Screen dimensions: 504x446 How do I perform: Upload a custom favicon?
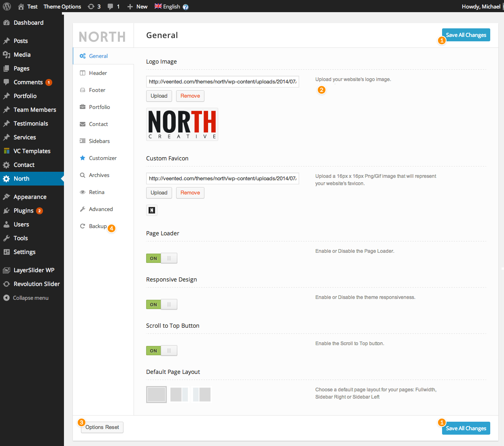159,193
